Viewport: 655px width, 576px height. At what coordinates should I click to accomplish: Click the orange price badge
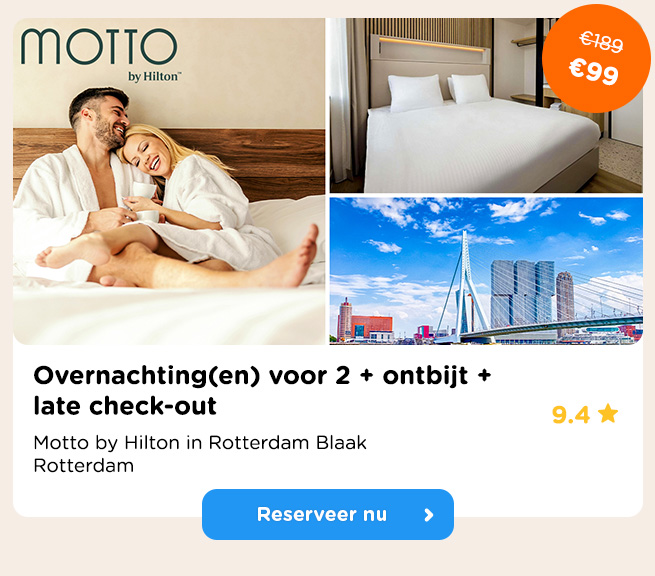[x=596, y=58]
